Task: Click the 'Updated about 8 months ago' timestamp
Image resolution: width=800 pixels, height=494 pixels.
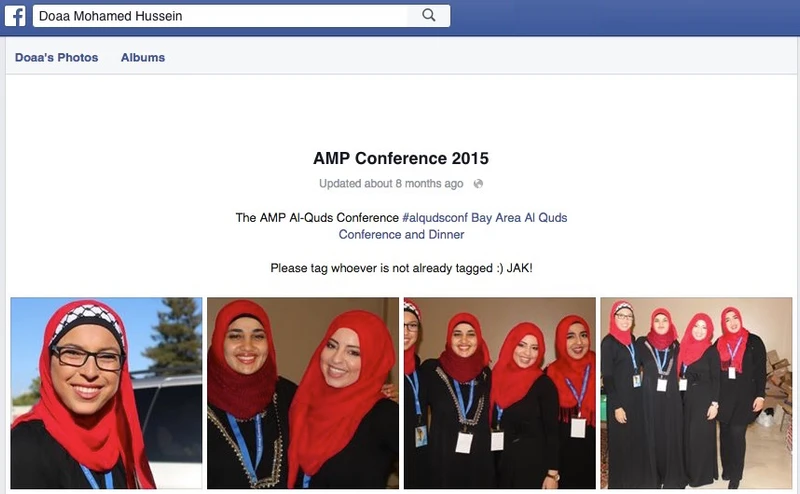Action: point(391,184)
